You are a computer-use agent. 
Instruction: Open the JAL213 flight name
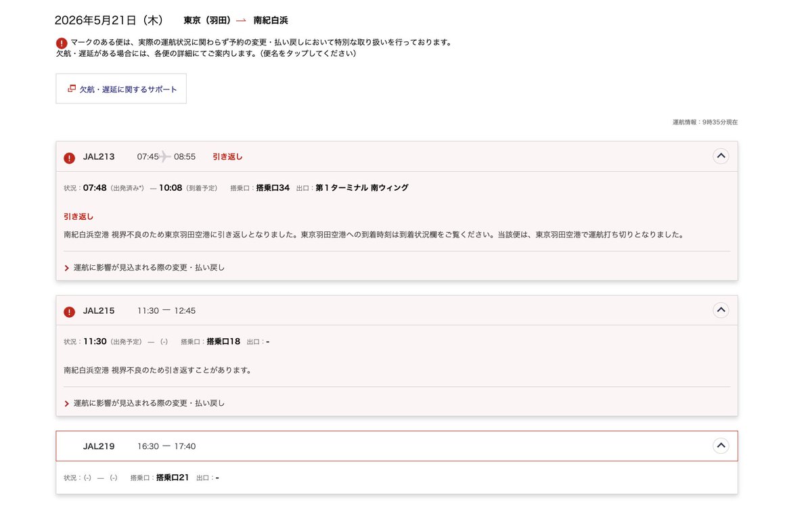(99, 157)
